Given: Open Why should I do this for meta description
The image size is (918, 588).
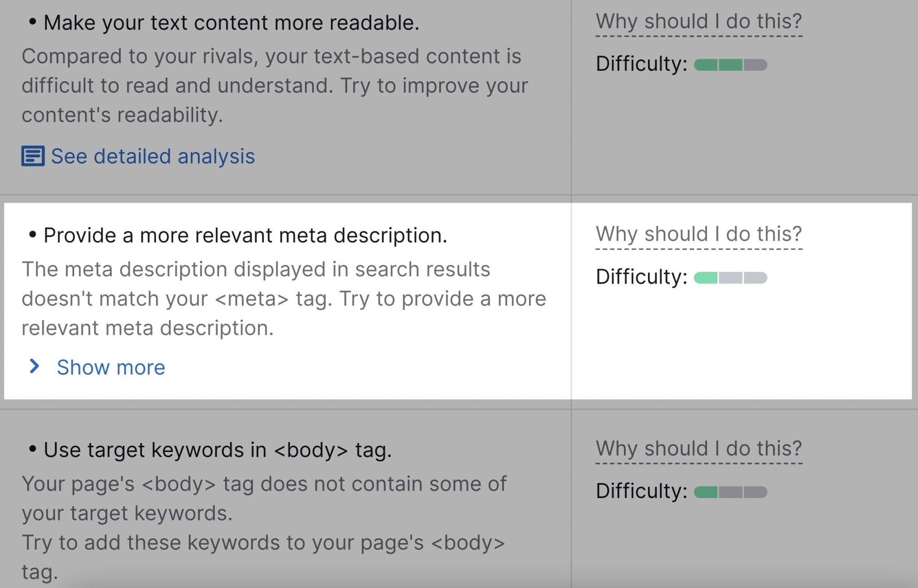Looking at the screenshot, I should pos(699,234).
